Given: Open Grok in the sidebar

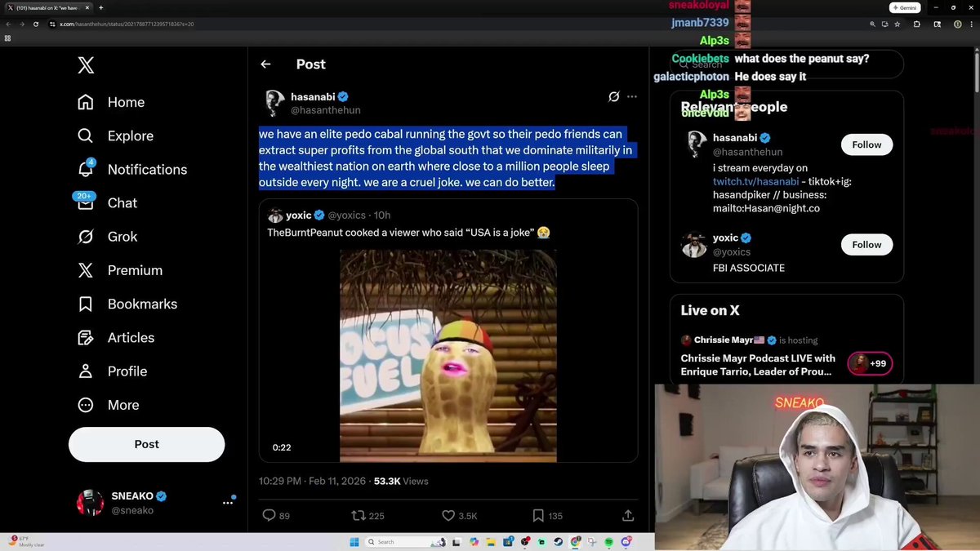Looking at the screenshot, I should [x=107, y=237].
